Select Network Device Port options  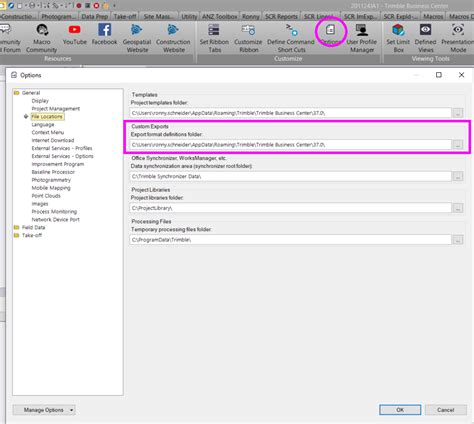pos(55,220)
